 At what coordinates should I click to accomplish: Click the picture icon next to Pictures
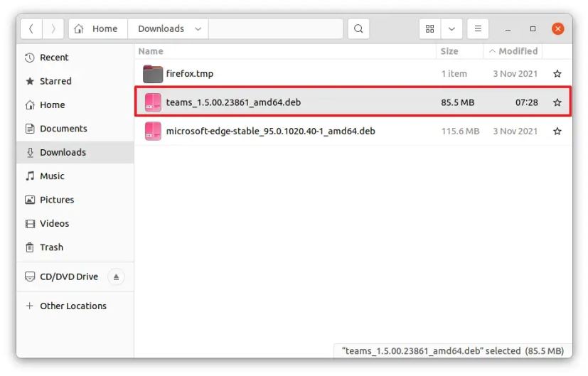(x=30, y=200)
